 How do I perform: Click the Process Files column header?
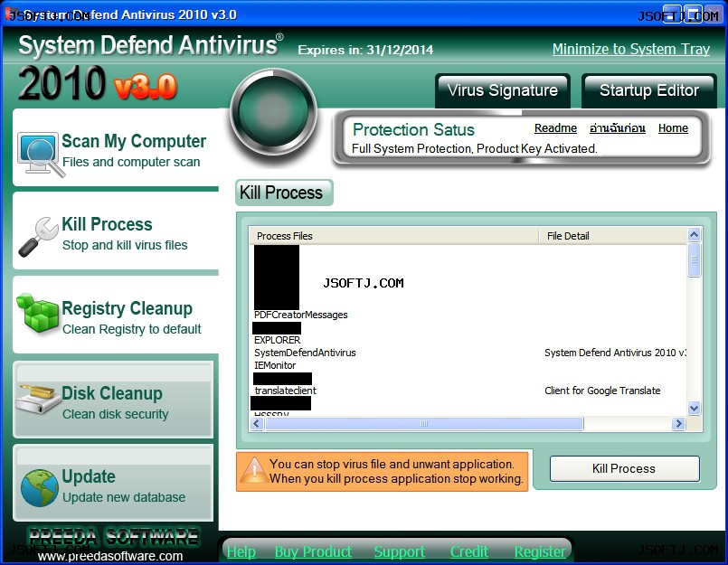tap(393, 236)
